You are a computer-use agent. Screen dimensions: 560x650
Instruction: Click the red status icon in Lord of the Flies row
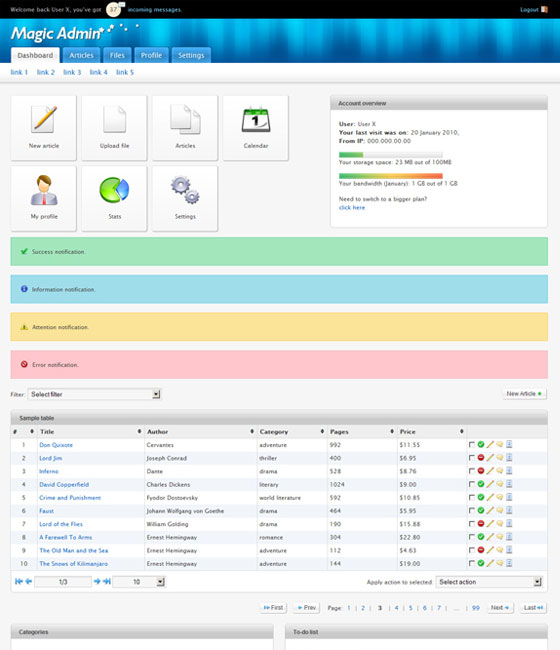click(481, 524)
